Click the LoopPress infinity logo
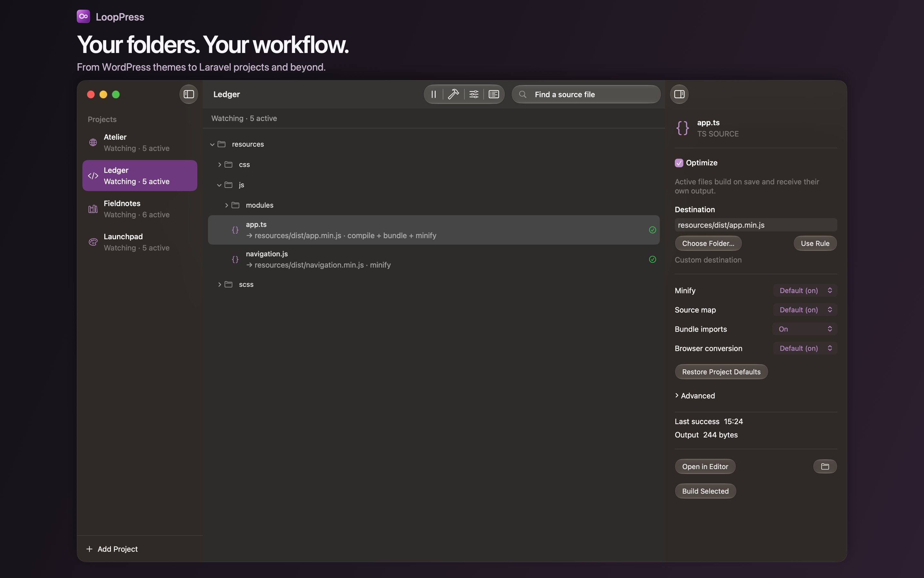This screenshot has height=578, width=924. pos(83,16)
